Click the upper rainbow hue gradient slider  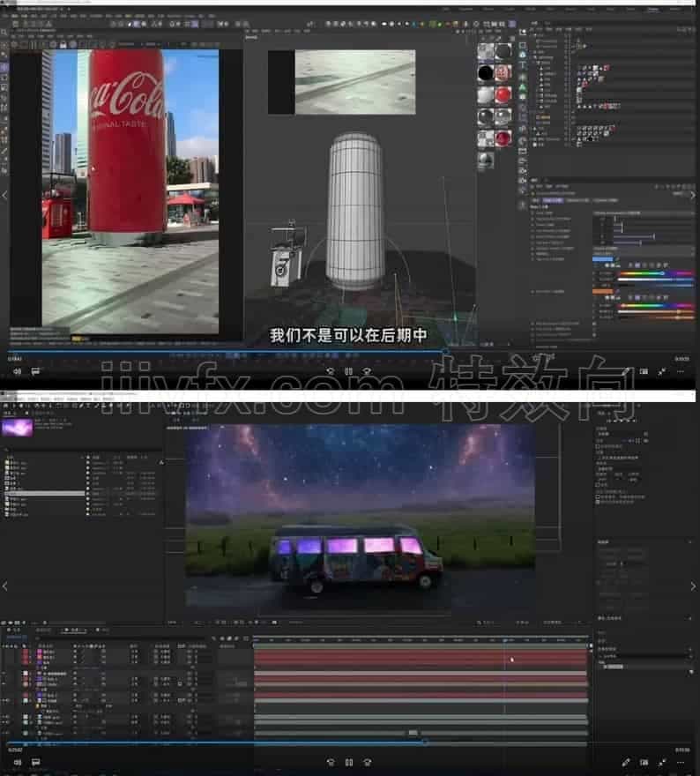tap(655, 273)
